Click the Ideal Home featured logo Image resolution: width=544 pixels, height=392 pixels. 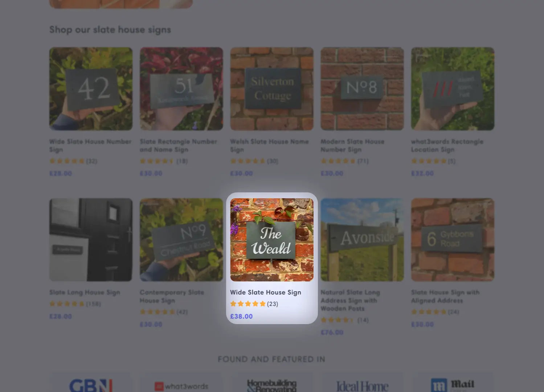pyautogui.click(x=362, y=386)
